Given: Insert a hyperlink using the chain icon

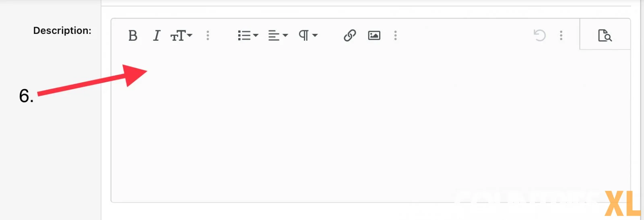Looking at the screenshot, I should pyautogui.click(x=350, y=35).
